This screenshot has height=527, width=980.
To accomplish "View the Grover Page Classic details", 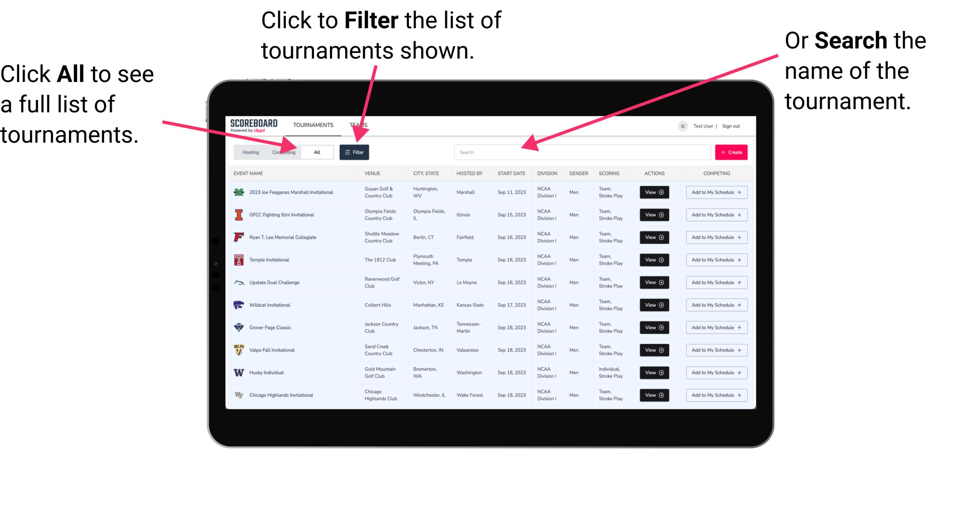I will 654,327.
